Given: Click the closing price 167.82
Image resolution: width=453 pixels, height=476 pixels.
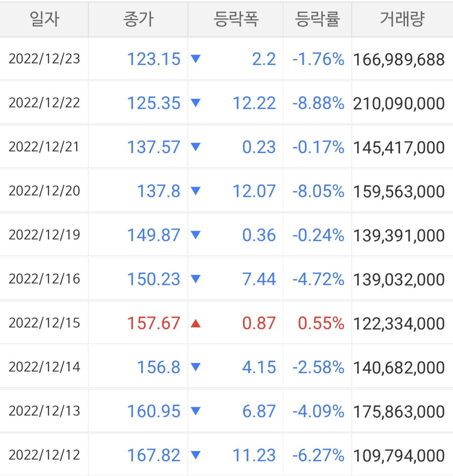Looking at the screenshot, I should pyautogui.click(x=154, y=456).
